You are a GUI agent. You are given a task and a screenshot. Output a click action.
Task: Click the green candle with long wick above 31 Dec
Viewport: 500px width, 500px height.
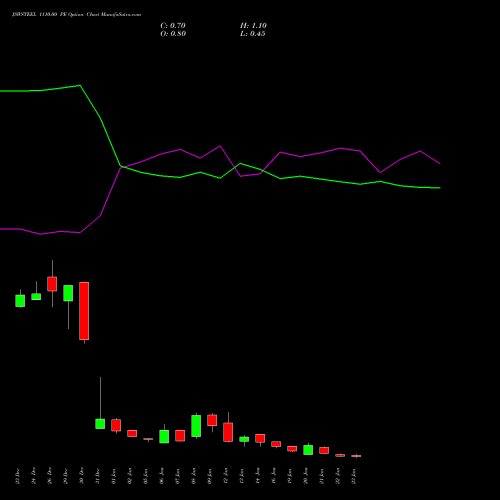click(x=100, y=424)
